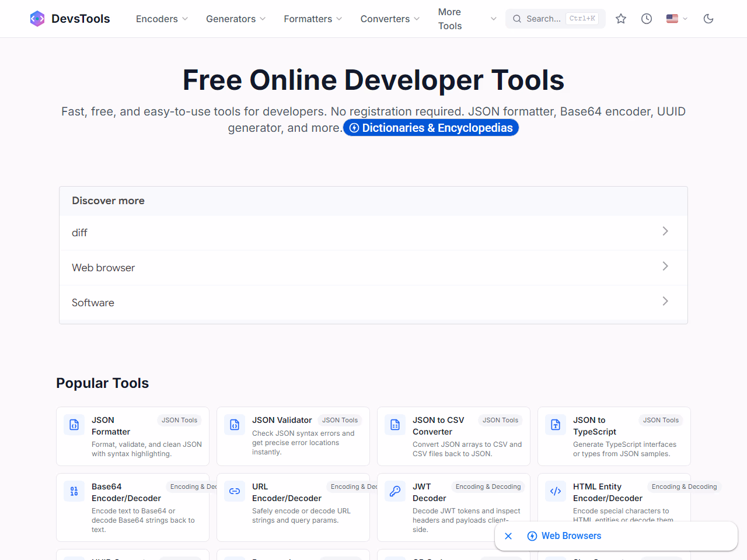Toggle dark mode with moon icon
Screen dimensions: 747x560
[x=708, y=19]
